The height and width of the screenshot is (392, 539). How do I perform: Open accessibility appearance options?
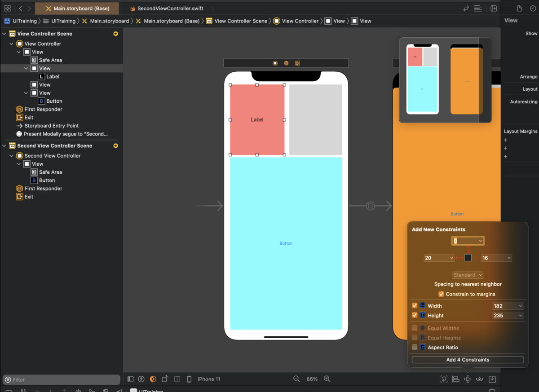[141, 379]
